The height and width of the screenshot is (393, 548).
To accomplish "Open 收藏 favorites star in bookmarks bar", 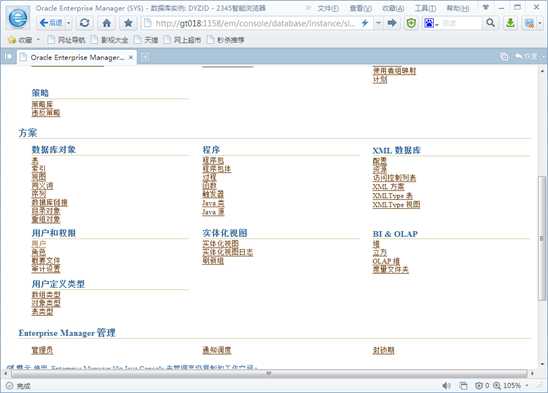I will click(x=20, y=40).
